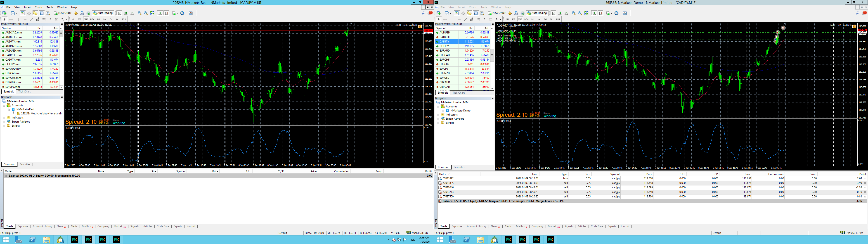Zoom in the chart in Real window

(140, 13)
